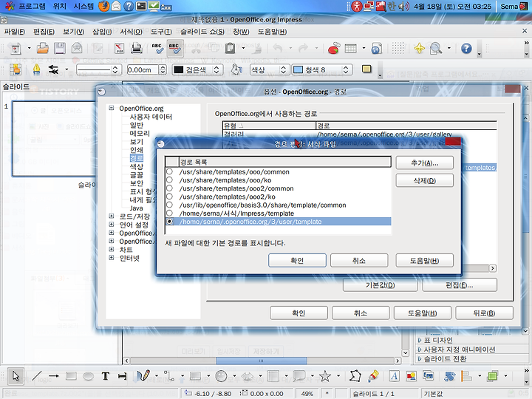Open the 파일(F) menu
Image resolution: width=532 pixels, height=399 pixels.
15,32
